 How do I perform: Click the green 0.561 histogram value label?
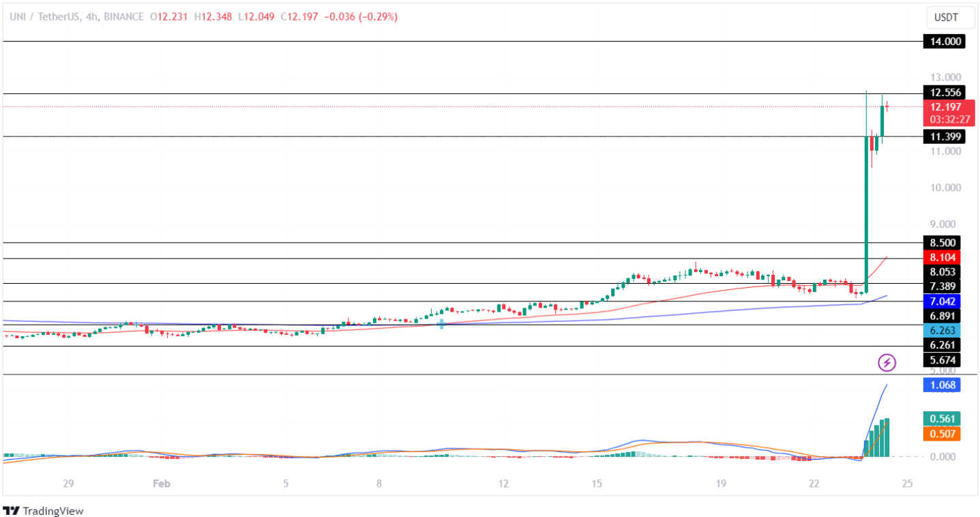coord(942,419)
